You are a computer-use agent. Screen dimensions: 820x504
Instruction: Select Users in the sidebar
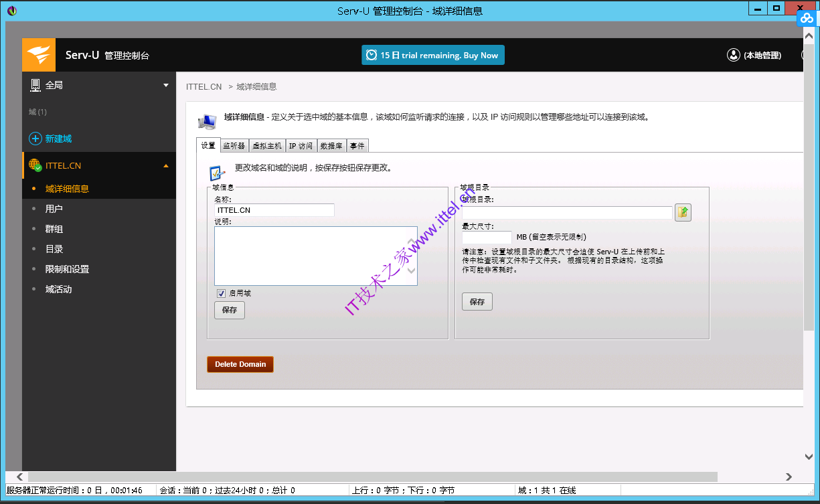pos(54,209)
